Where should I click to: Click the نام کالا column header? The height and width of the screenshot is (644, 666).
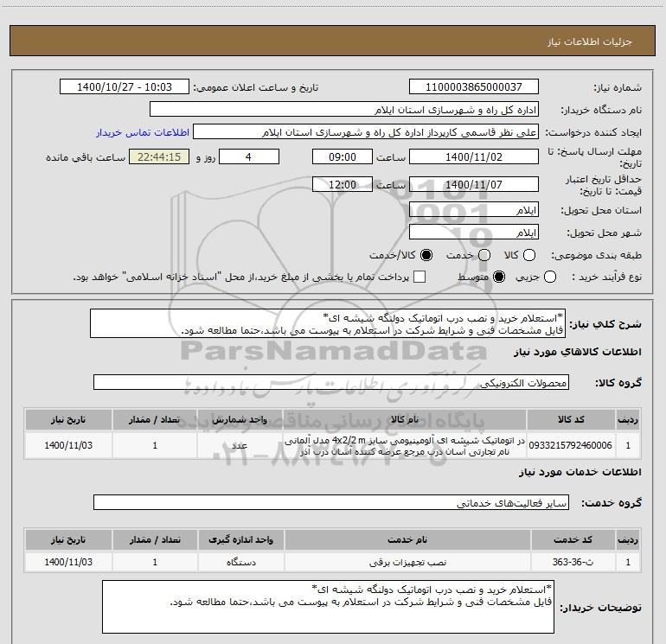[405, 420]
